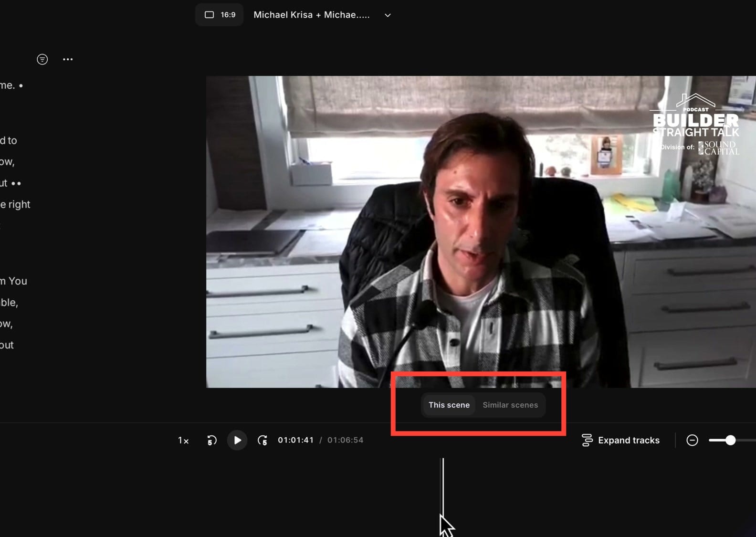
Task: Skip back 5 seconds
Action: [x=212, y=440]
